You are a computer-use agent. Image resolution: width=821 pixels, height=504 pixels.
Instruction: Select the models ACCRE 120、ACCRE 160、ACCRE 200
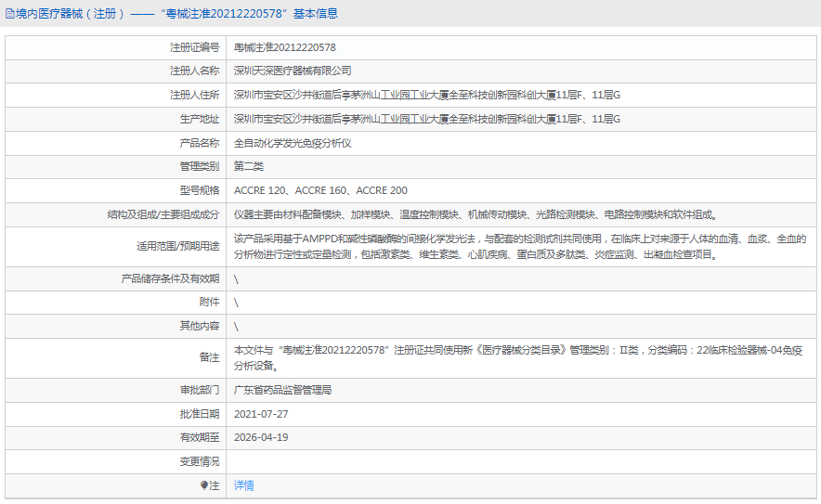tap(320, 191)
